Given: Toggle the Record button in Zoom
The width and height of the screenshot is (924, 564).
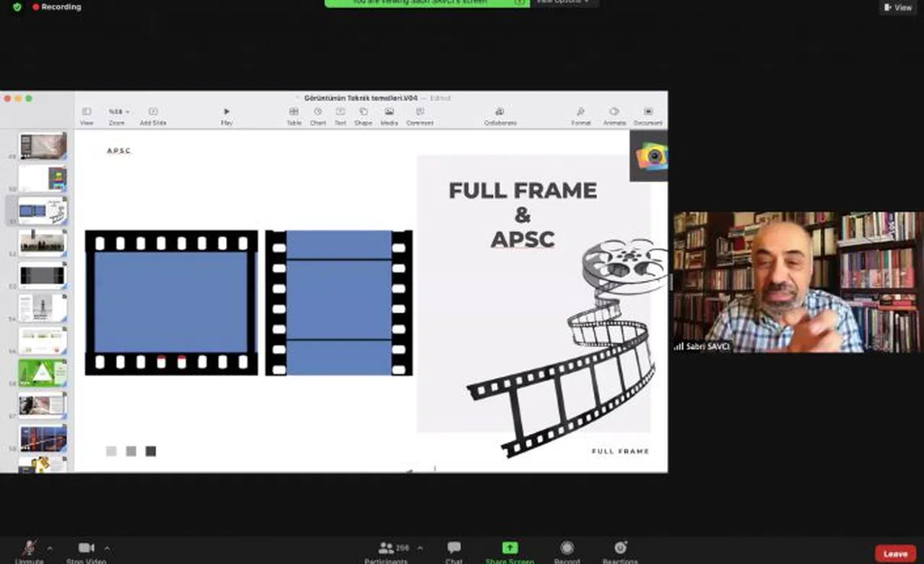Looking at the screenshot, I should pos(567,549).
